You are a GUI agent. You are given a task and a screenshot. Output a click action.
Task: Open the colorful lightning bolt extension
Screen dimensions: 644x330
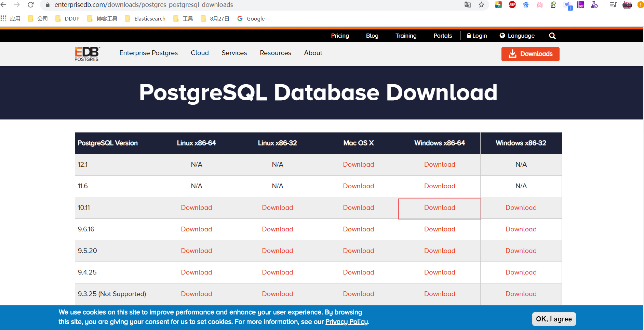click(x=498, y=5)
